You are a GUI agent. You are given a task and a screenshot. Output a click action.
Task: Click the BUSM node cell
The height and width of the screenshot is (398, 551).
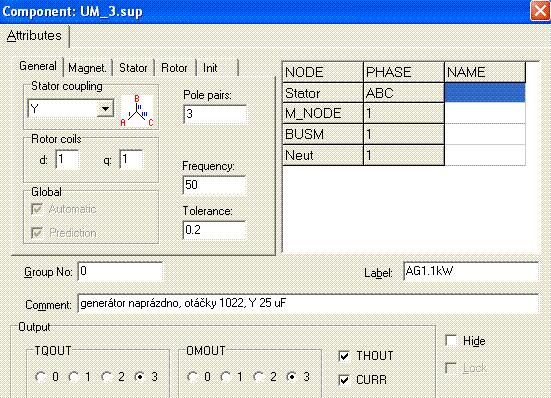[323, 134]
